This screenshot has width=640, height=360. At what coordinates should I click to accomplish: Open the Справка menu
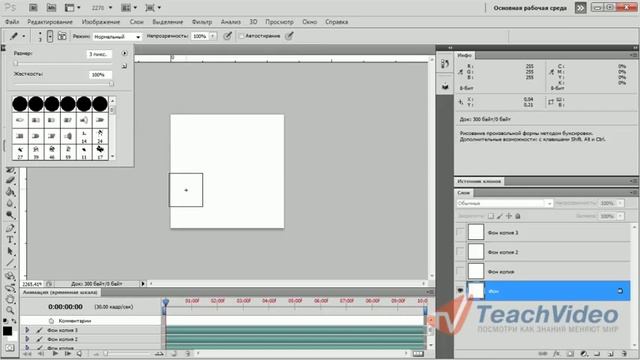tap(336, 22)
